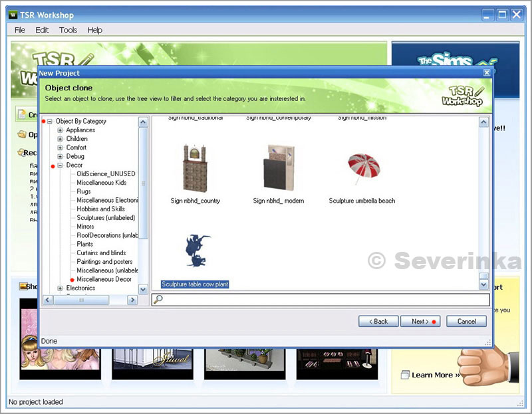Viewport: 532px width, 414px height.
Task: Select Miscellaneous Kids tree item
Action: [102, 183]
